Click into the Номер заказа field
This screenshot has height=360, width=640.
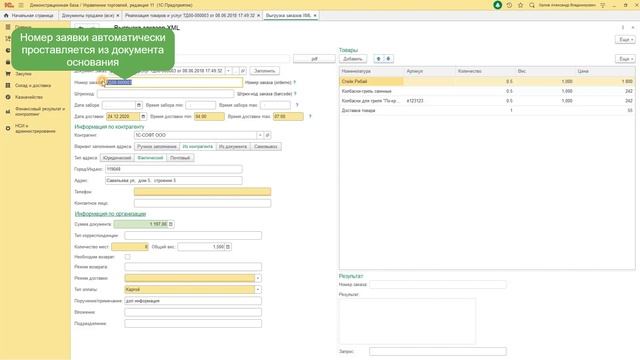pos(174,82)
